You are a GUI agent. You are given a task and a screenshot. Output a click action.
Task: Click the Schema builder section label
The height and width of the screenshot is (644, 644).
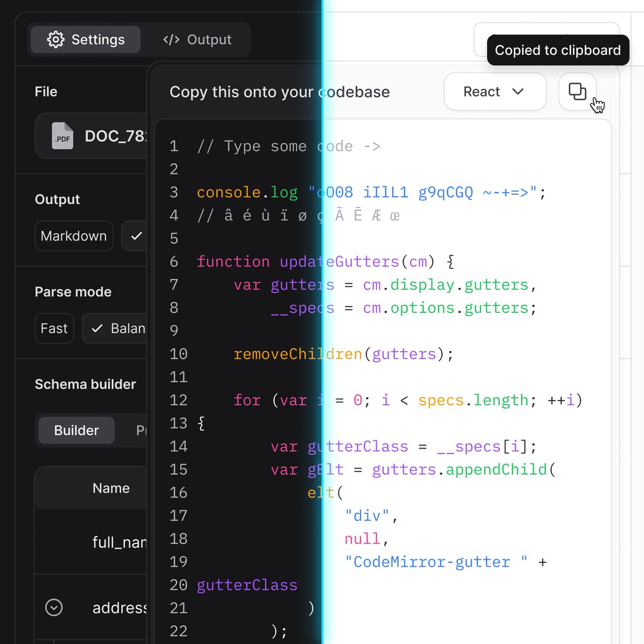point(85,384)
